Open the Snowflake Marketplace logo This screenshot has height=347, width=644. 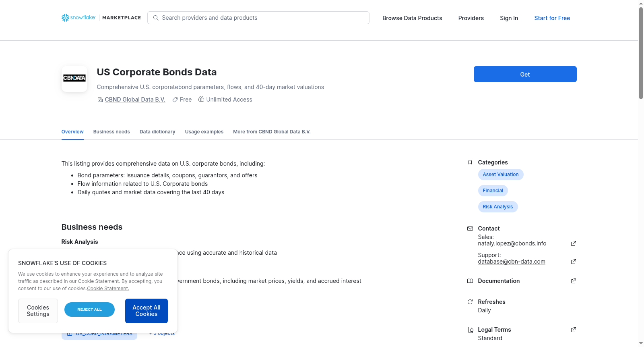pyautogui.click(x=101, y=18)
